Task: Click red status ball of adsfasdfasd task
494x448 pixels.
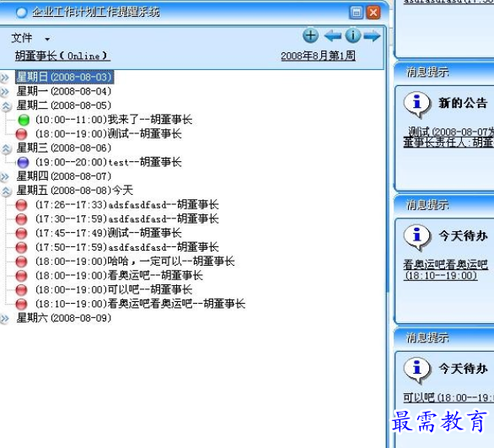Action: coord(21,205)
